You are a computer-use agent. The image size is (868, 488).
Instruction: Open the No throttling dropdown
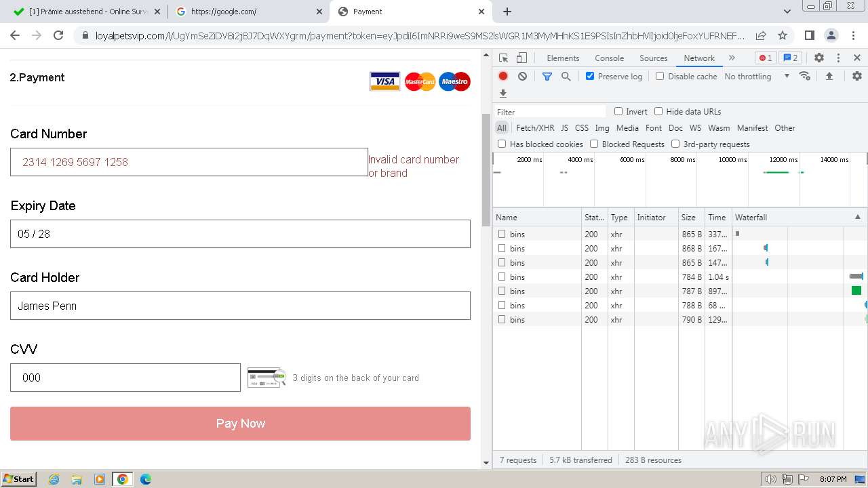(757, 77)
